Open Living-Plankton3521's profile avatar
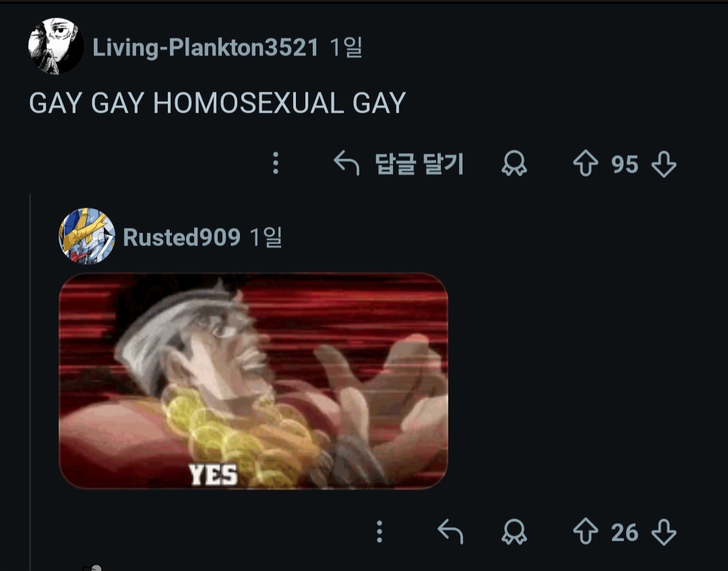Screen dimensions: 728x571 56,46
